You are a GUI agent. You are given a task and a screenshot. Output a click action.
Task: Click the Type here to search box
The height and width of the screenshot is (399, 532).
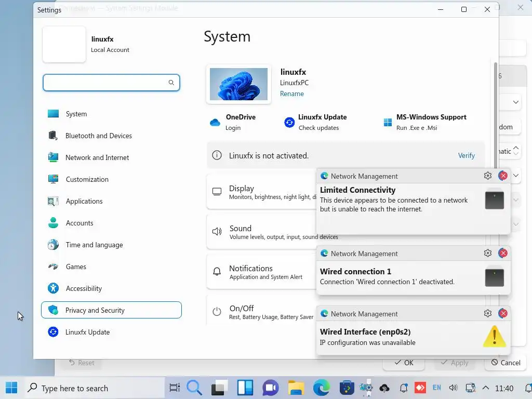[95, 388]
